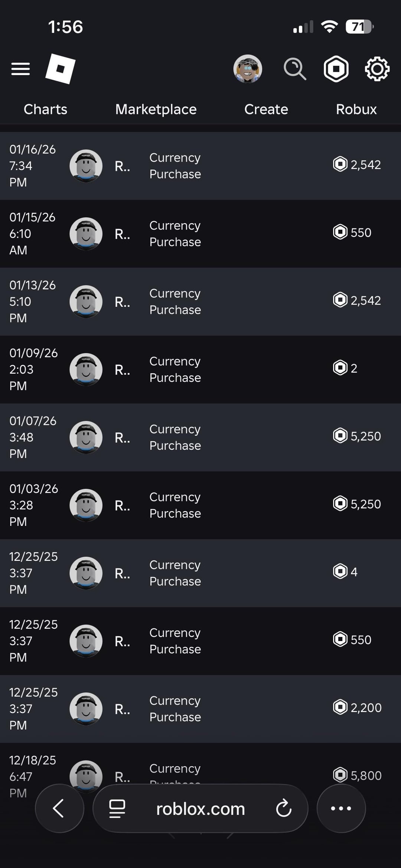Switch to the Charts tab

tap(45, 109)
